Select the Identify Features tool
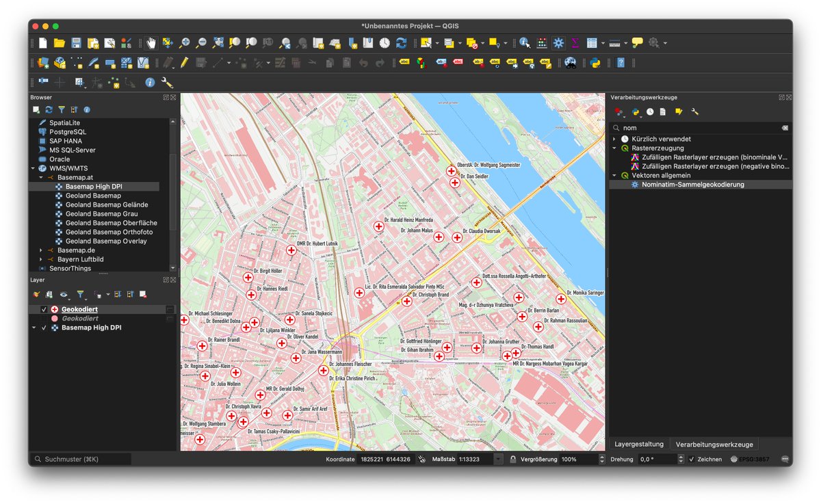Screen dimensions: 821x504 tap(525, 43)
